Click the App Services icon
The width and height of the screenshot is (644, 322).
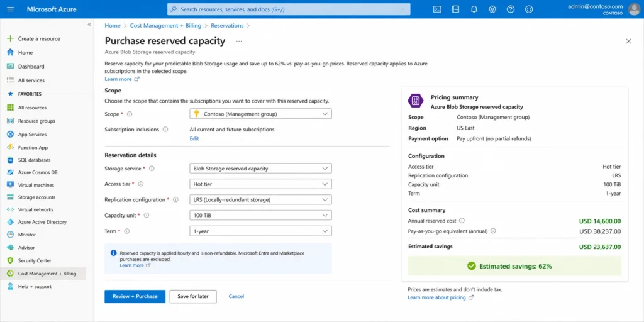click(x=11, y=135)
